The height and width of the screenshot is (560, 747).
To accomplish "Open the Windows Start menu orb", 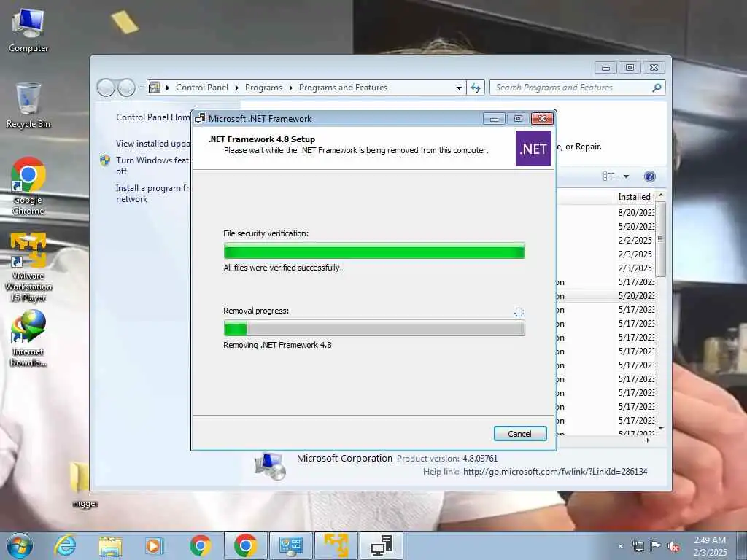I will pyautogui.click(x=20, y=545).
